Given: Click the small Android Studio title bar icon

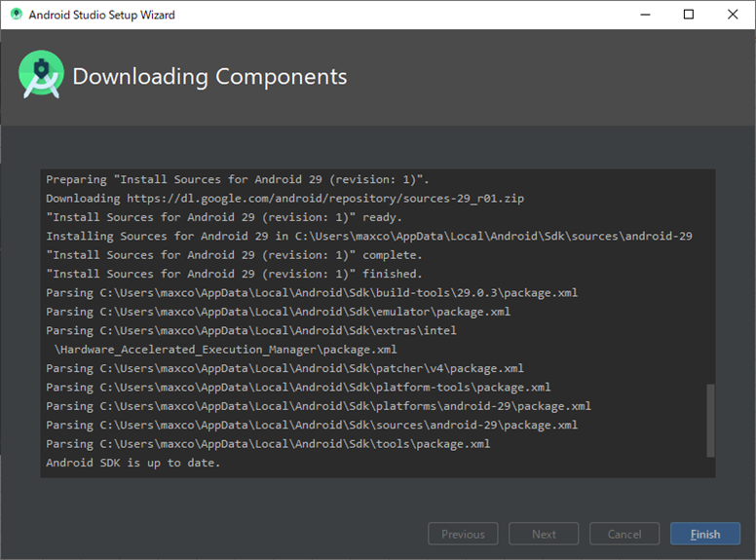Looking at the screenshot, I should (x=16, y=15).
